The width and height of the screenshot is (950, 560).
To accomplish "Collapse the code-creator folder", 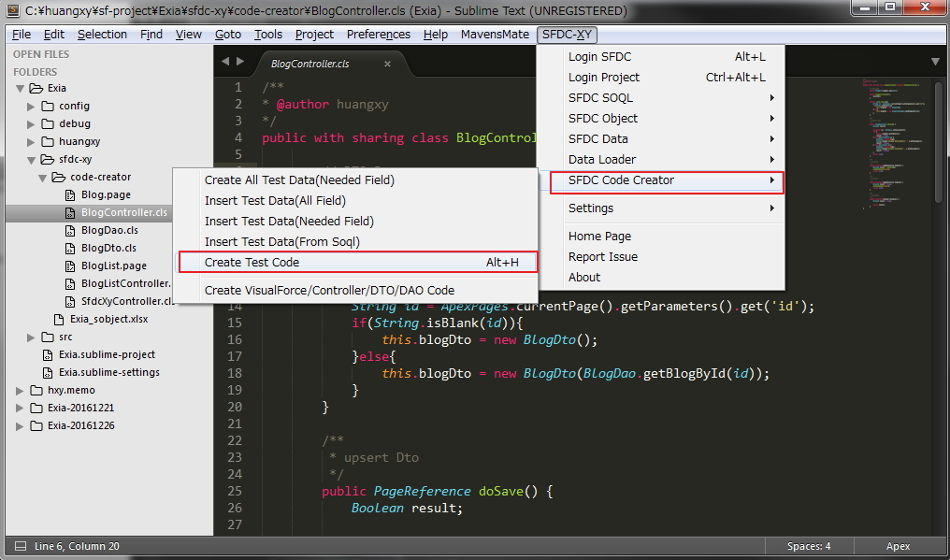I will coord(42,178).
